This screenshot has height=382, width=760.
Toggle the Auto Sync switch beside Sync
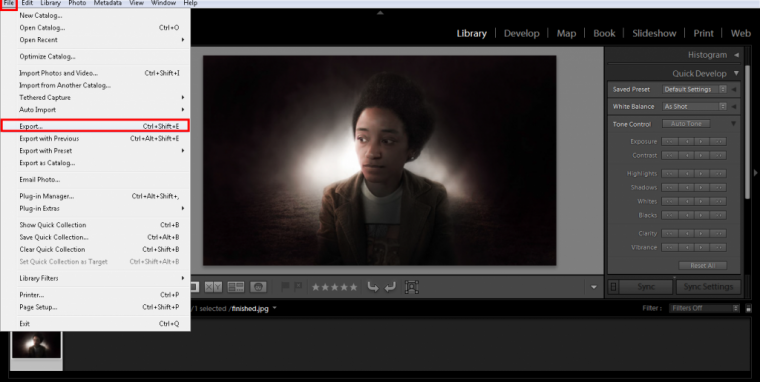pos(613,287)
